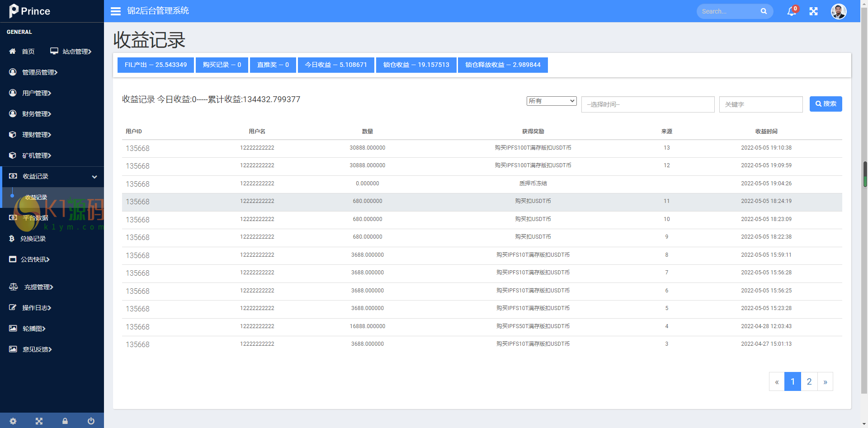Select the 平台数据 sidebar item

pos(35,218)
